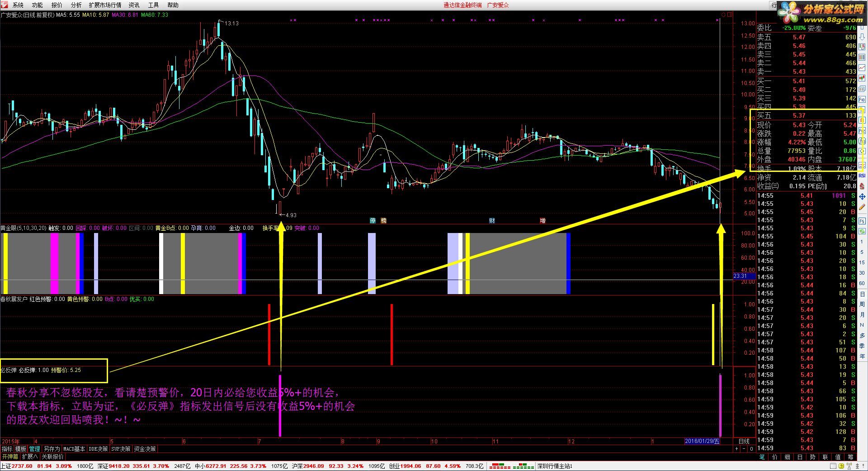Open the 系统 menu
The width and height of the screenshot is (868, 471).
pos(18,5)
